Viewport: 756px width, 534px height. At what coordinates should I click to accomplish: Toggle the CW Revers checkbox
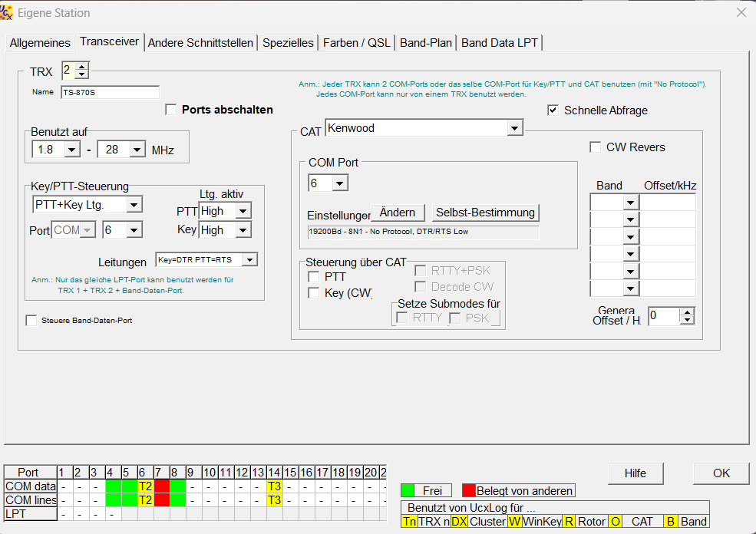click(x=595, y=147)
